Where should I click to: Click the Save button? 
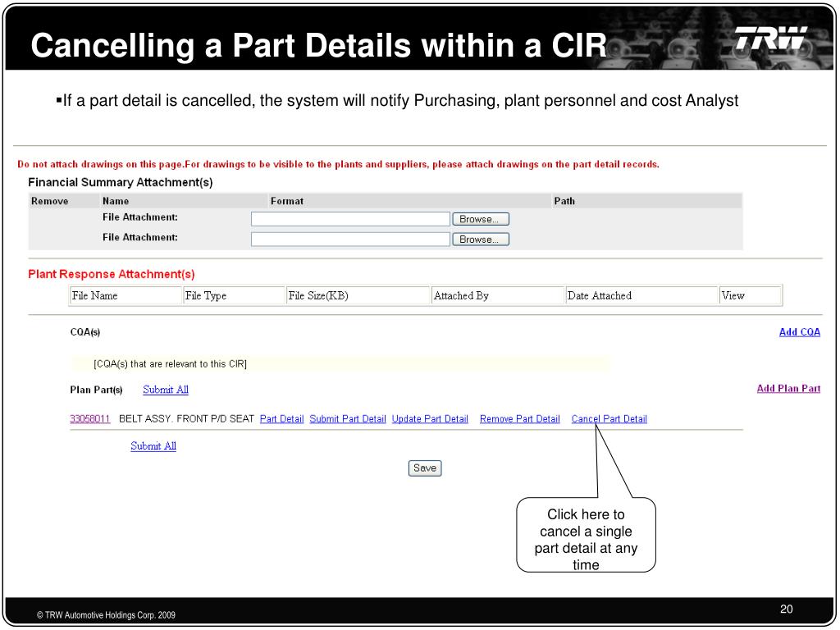(x=425, y=468)
